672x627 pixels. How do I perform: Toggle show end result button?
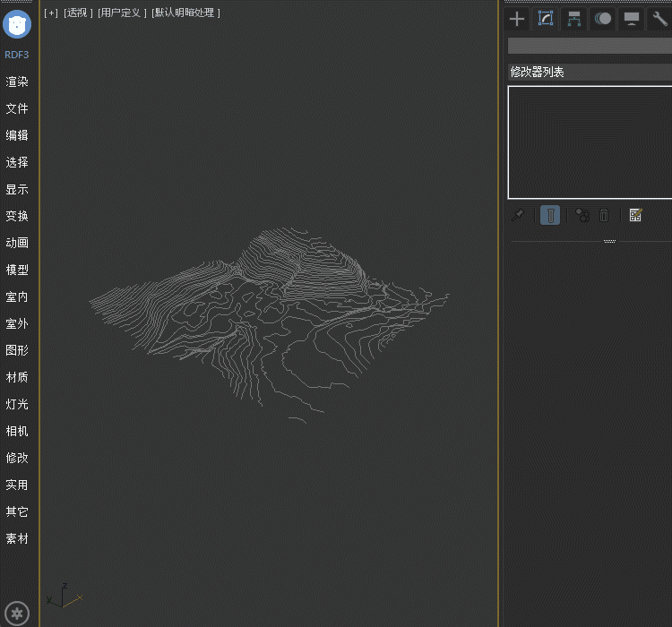pos(551,215)
